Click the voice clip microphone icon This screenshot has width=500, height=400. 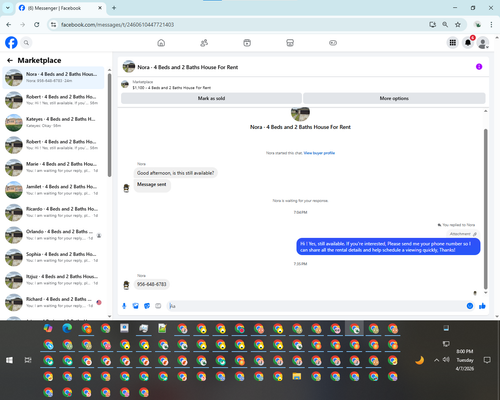[124, 306]
